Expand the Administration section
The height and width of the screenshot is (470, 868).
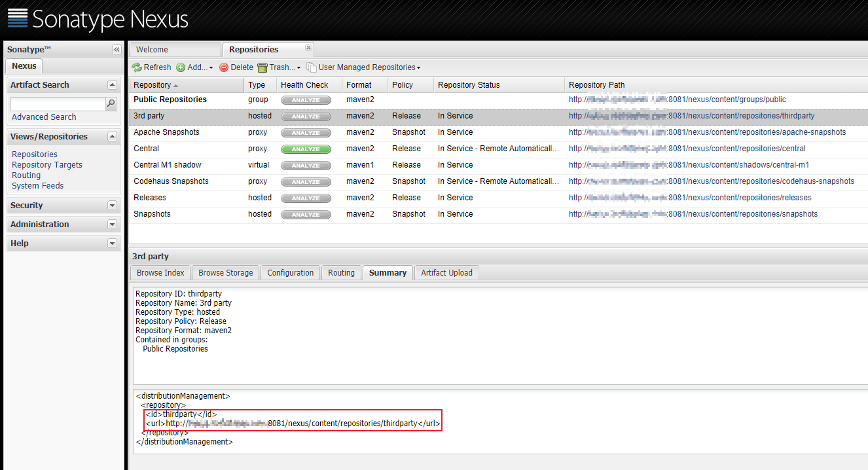click(x=112, y=225)
